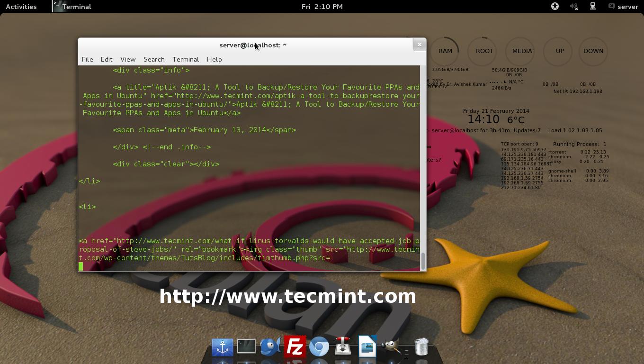Launch the Terminal icon in the dock
This screenshot has width=644, height=364.
[246, 347]
